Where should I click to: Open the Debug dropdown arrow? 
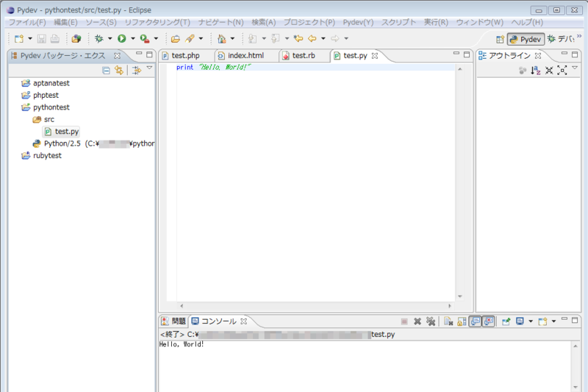[110, 39]
